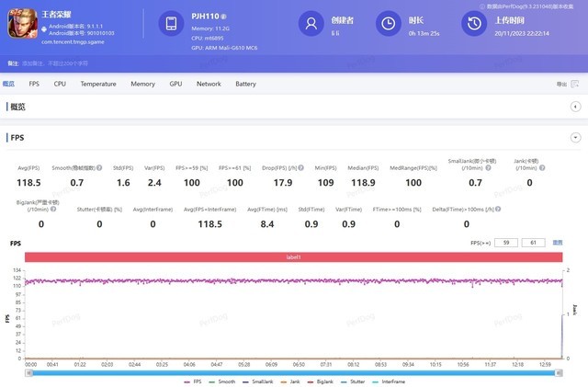Click the export icon at right
This screenshot has width=588, height=387.
click(x=575, y=85)
